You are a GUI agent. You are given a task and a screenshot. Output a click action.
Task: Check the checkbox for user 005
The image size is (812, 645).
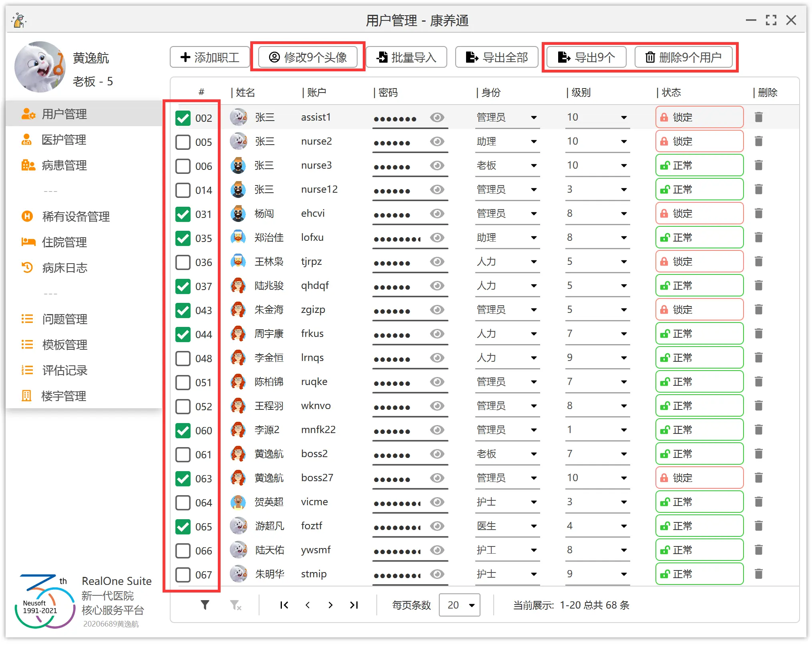(x=183, y=142)
